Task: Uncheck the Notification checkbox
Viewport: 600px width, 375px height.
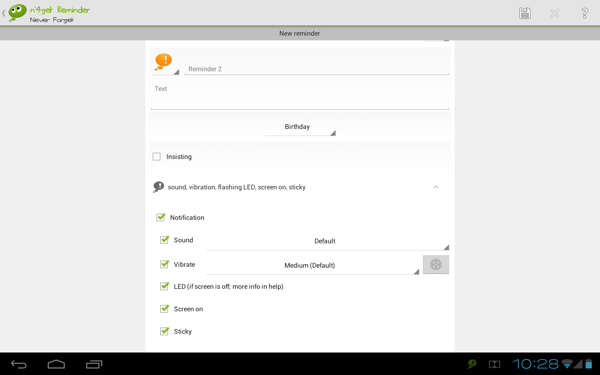Action: coord(160,217)
